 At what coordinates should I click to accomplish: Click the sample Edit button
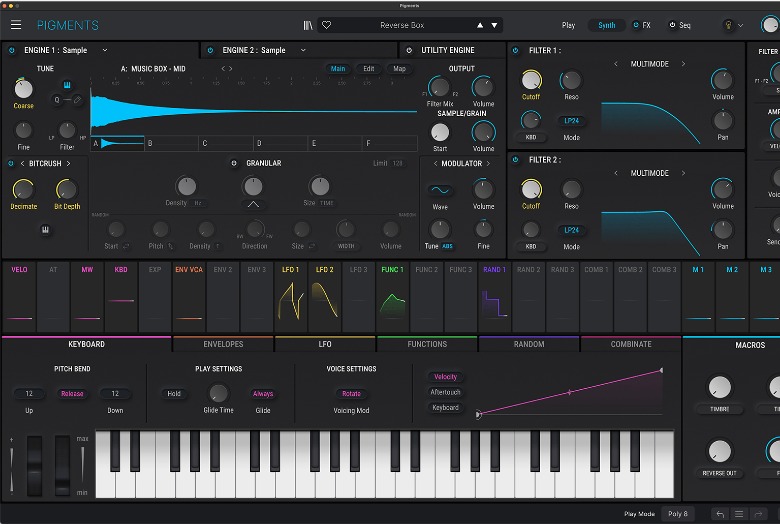(369, 69)
